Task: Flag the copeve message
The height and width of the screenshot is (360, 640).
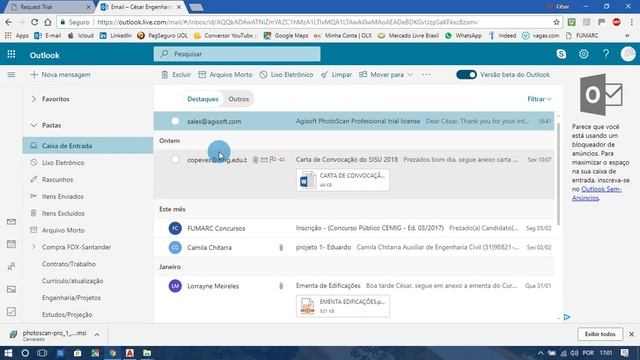Action: coord(273,160)
